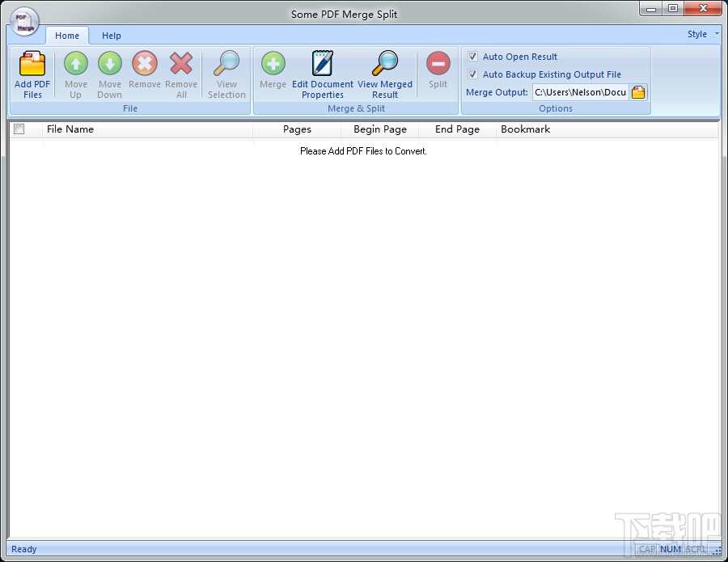728x562 pixels.
Task: Close the Some PDF Merge Split window
Action: [703, 8]
